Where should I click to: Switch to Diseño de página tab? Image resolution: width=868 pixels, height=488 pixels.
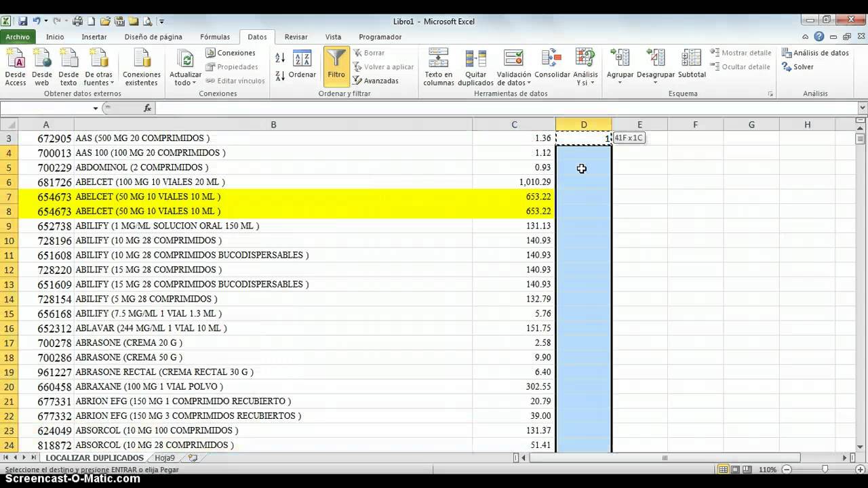point(153,37)
